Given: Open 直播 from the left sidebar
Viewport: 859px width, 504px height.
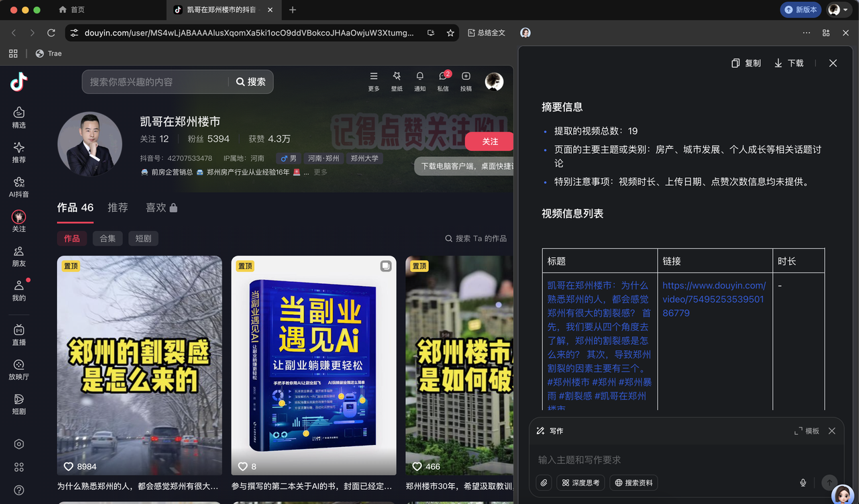Looking at the screenshot, I should [x=18, y=333].
